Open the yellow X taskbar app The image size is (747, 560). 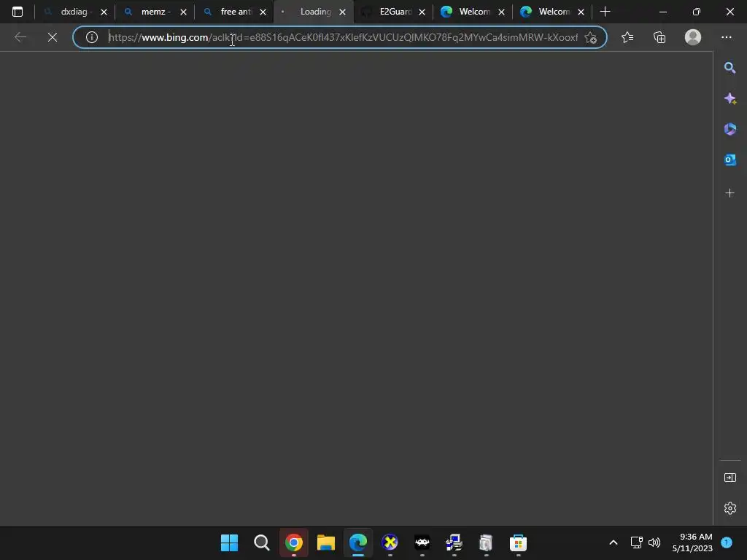tap(390, 542)
